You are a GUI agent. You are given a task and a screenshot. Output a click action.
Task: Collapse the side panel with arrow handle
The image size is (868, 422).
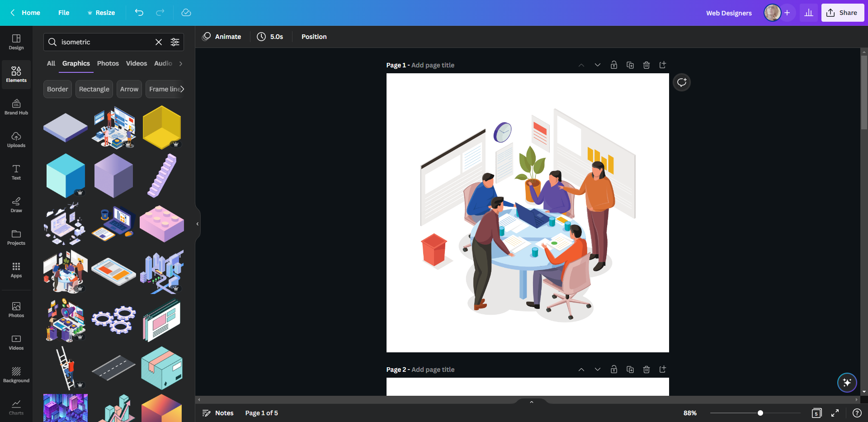[198, 224]
